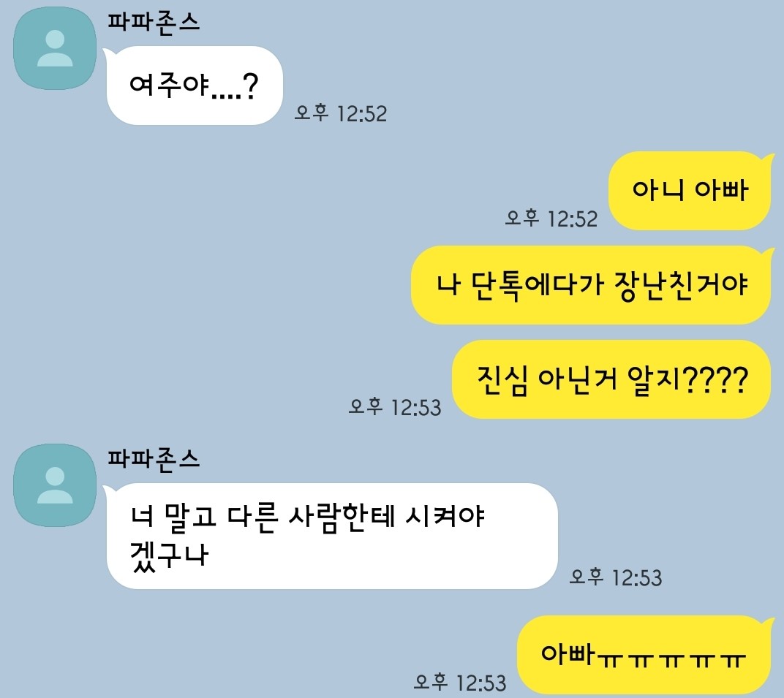The image size is (784, 698).
Task: Tap the bubble 나 단톡에다가 장난친거야
Action: coord(591,285)
